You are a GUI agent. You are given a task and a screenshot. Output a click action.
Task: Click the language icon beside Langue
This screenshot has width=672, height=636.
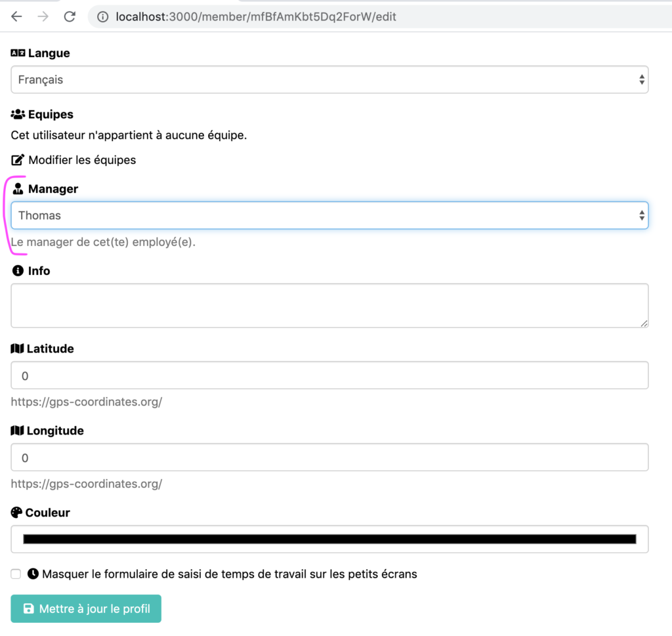click(18, 53)
